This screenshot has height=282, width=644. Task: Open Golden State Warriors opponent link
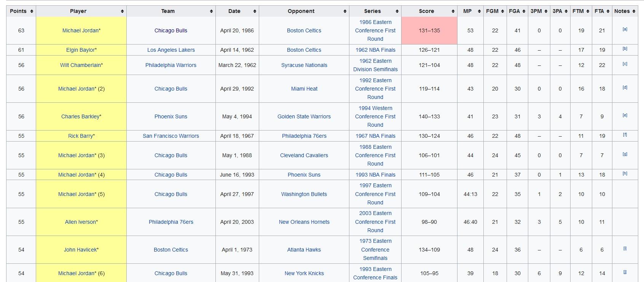(x=304, y=116)
